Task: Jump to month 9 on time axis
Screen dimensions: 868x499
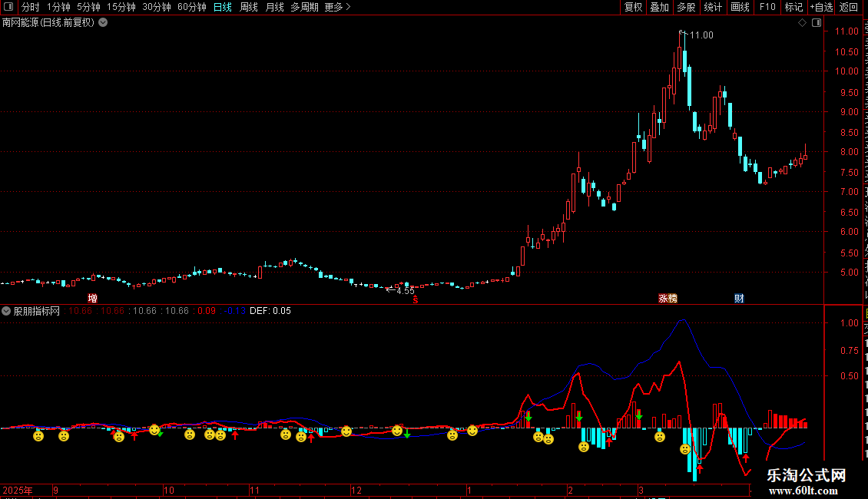Action: click(55, 490)
